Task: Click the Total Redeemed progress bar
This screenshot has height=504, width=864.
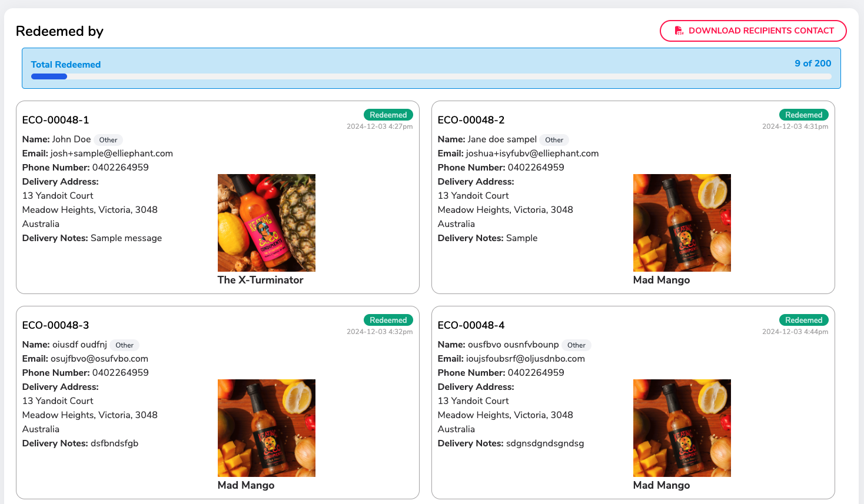Action: pyautogui.click(x=431, y=76)
